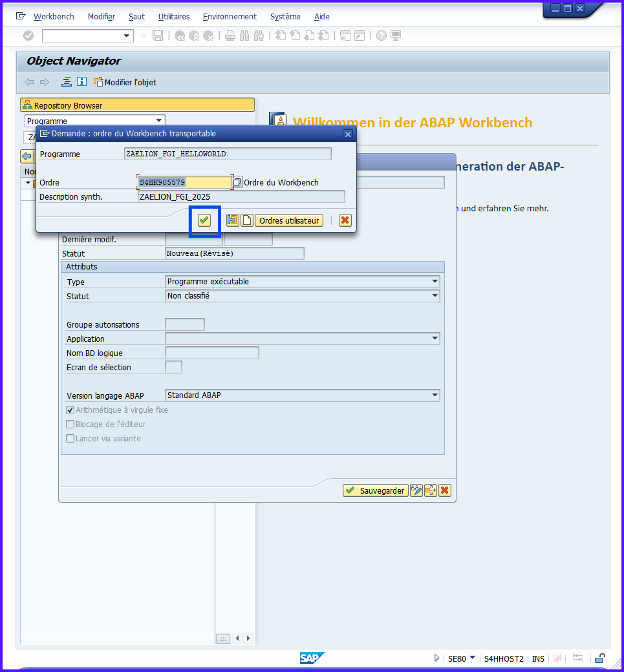
Task: Click the lock icon in status bar
Action: 599,658
